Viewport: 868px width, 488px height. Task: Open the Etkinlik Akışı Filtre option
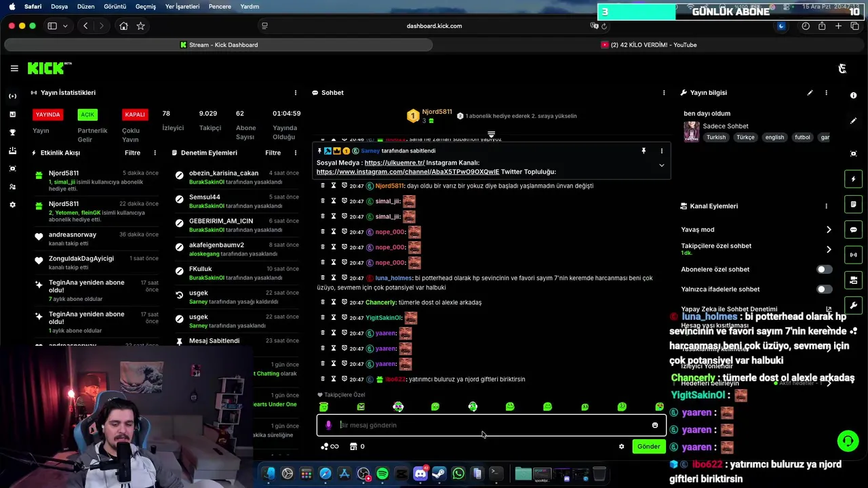[132, 153]
